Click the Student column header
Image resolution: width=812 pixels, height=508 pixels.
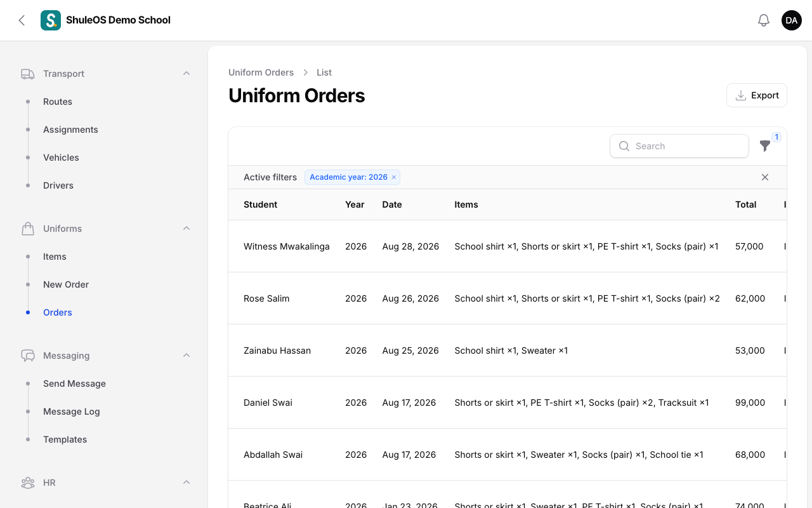[260, 204]
